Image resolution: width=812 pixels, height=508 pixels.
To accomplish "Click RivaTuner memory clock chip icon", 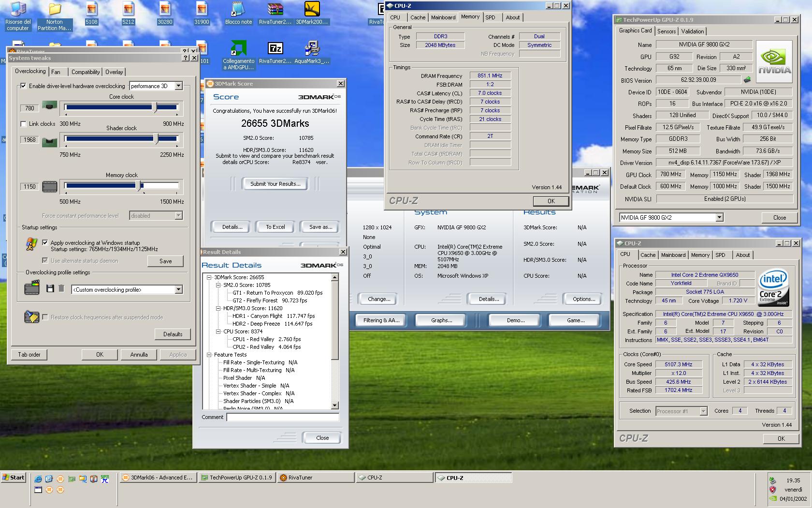I will [x=49, y=186].
